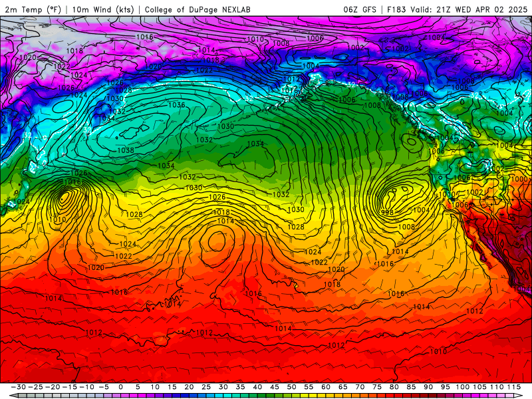Click the "1000" isobar label at right edge
Screen dimensions: 532x399
[x=519, y=179]
